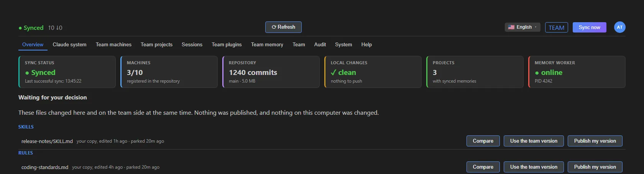Click the US flag language icon
644x174 pixels.
[511, 27]
